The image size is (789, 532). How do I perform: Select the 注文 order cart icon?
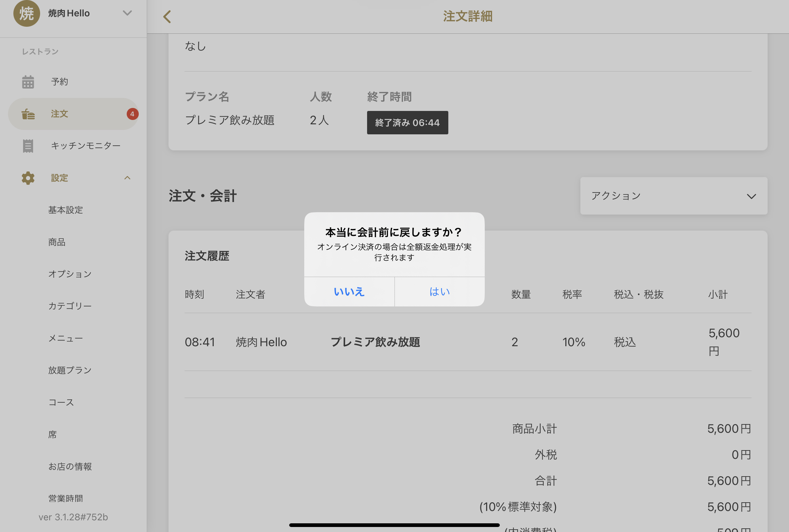tap(28, 114)
